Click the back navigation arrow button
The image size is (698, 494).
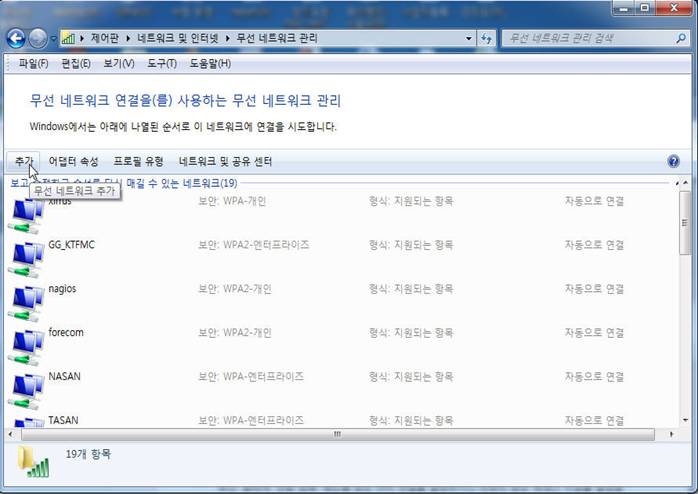16,38
